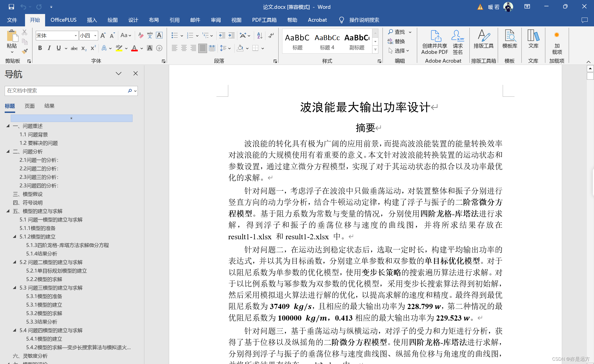594x364 pixels.
Task: Show paragraph marks with pilcrow icon
Action: (x=271, y=35)
